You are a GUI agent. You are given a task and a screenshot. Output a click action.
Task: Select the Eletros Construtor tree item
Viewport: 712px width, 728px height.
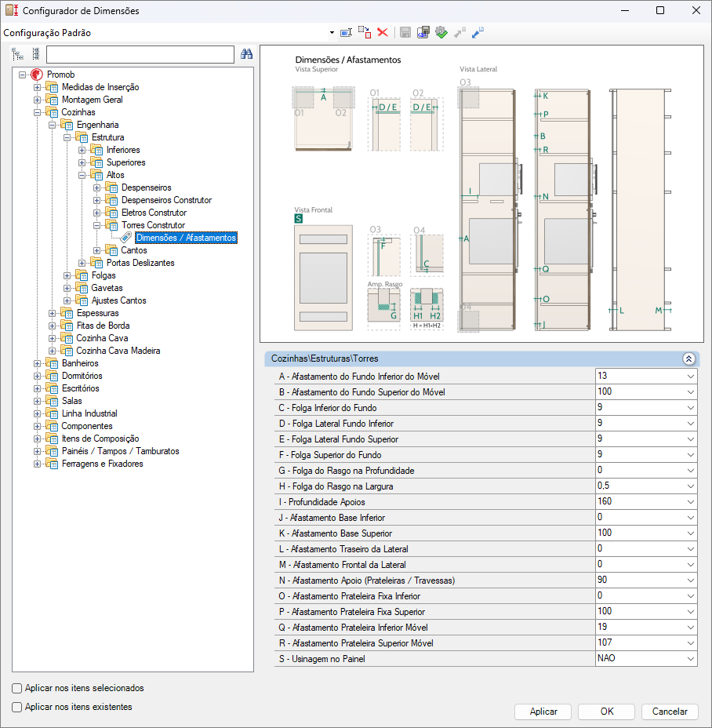click(x=154, y=213)
